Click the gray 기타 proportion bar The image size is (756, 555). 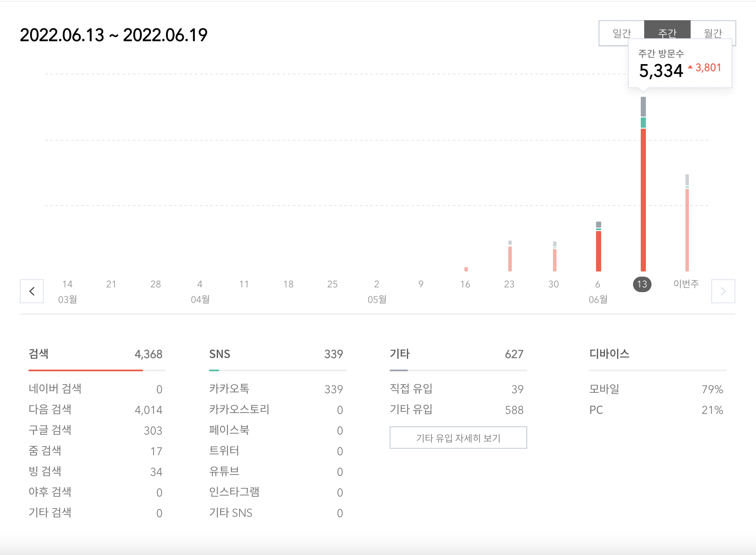point(399,370)
